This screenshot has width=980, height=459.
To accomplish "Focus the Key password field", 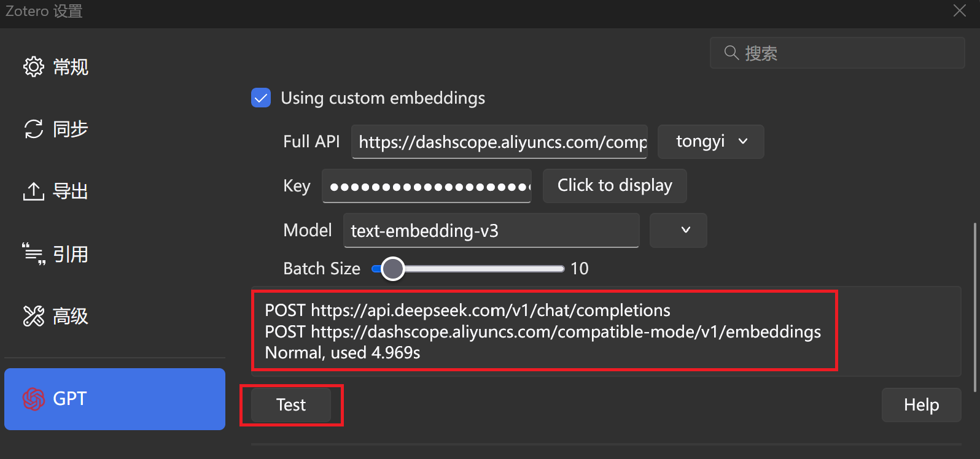I will point(427,186).
